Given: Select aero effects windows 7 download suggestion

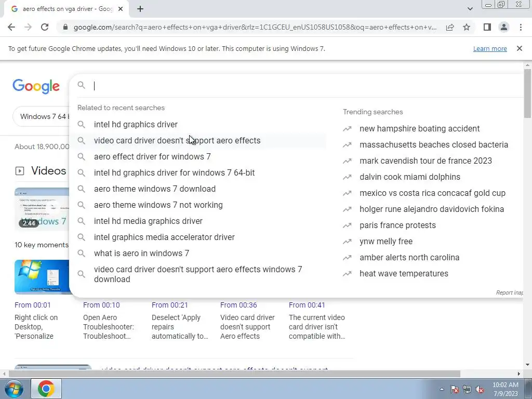Looking at the screenshot, I should coord(198,274).
